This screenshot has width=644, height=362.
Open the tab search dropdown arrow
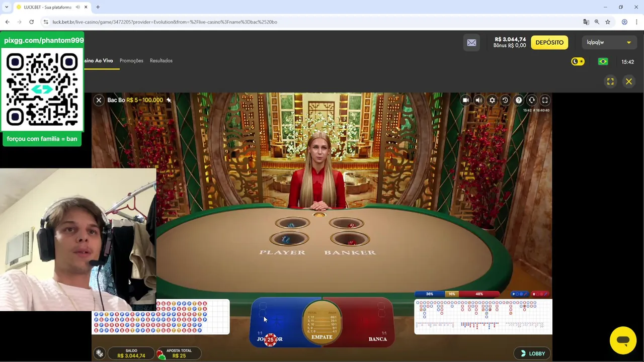point(6,7)
